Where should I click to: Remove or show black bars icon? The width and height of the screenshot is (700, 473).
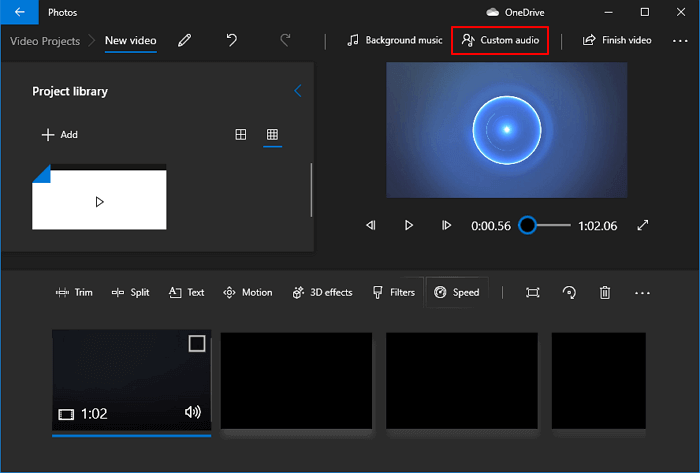[532, 292]
